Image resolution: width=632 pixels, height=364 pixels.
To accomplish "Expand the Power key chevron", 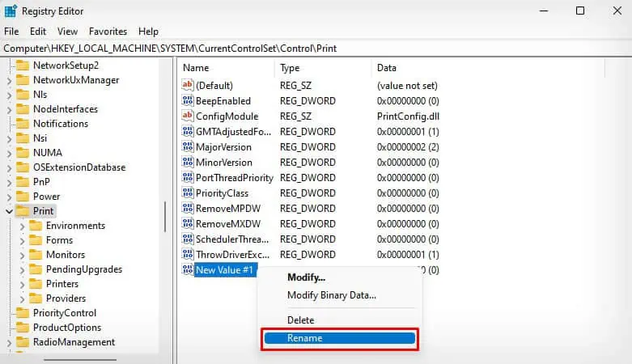I will (x=9, y=197).
